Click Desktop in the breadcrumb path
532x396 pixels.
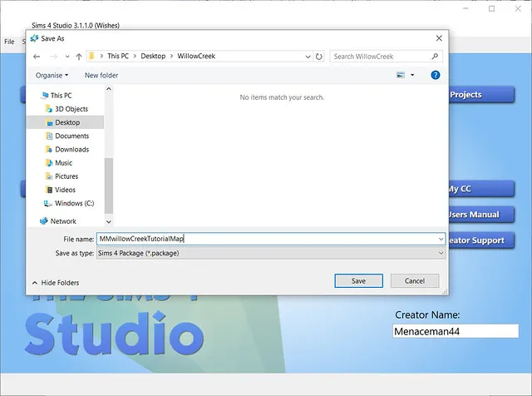coord(153,56)
